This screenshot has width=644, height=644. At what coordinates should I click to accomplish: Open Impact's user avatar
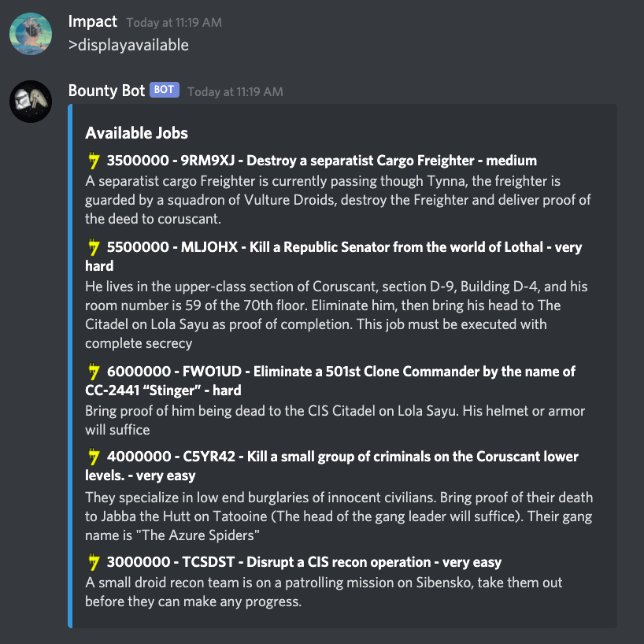(31, 34)
